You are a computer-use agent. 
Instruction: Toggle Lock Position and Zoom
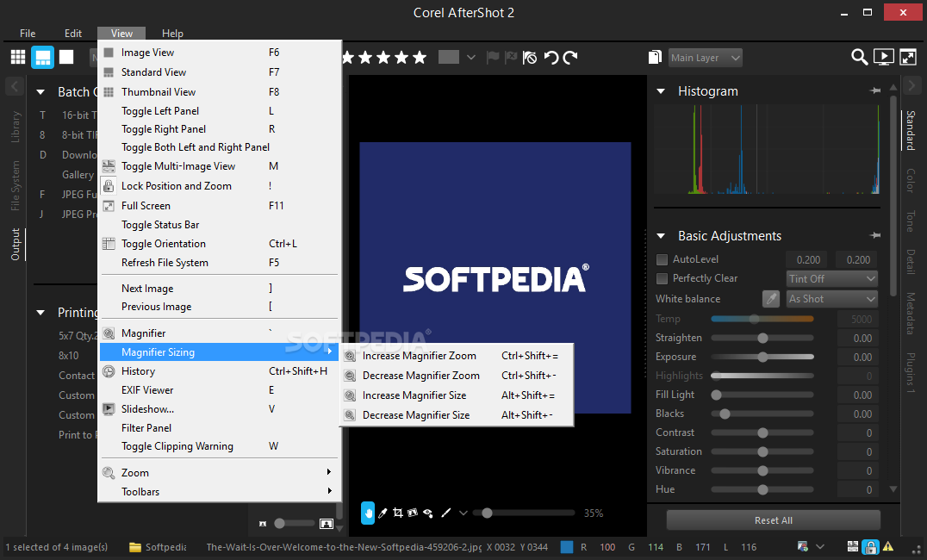point(221,186)
